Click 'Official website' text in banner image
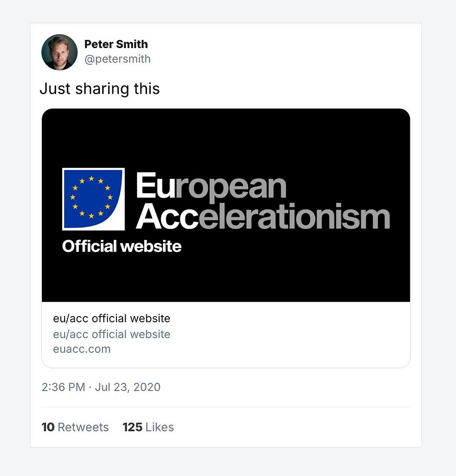The image size is (456, 476). [x=122, y=246]
